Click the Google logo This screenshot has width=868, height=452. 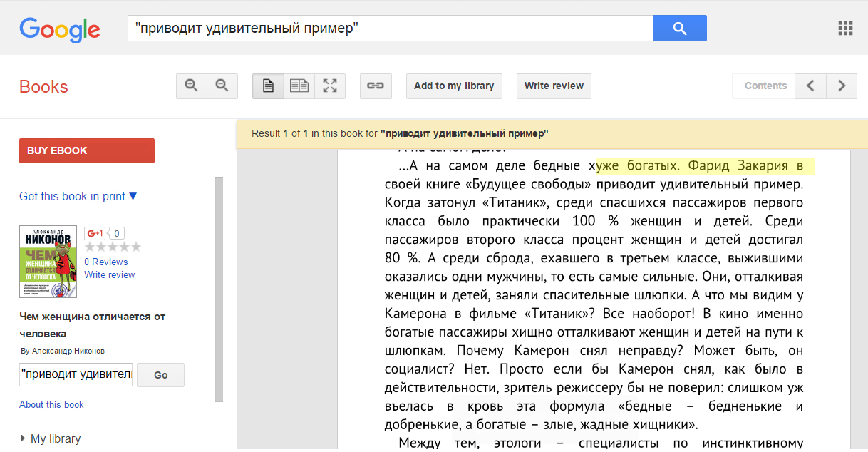[x=60, y=29]
